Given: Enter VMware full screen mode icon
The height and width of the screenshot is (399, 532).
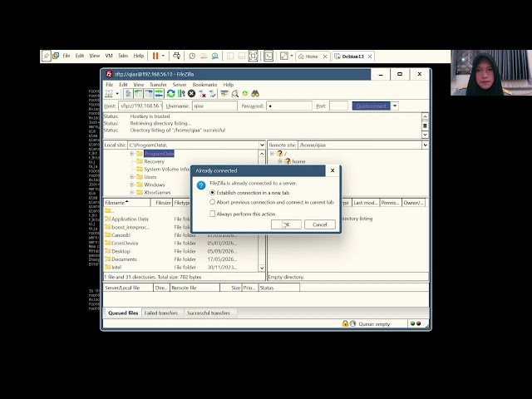Looking at the screenshot, I should click(x=253, y=56).
